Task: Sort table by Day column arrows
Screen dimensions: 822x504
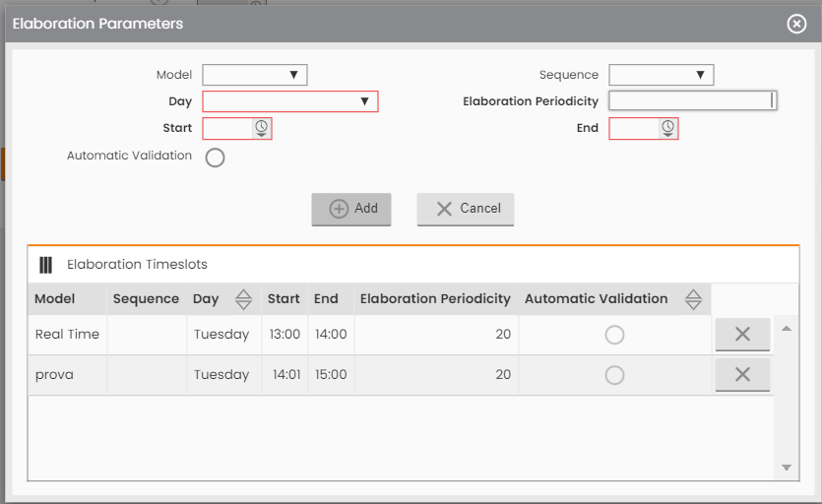Action: click(243, 299)
